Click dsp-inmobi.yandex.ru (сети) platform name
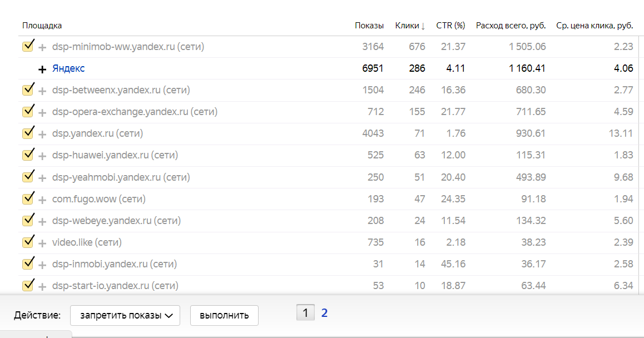This screenshot has width=644, height=338. (115, 264)
